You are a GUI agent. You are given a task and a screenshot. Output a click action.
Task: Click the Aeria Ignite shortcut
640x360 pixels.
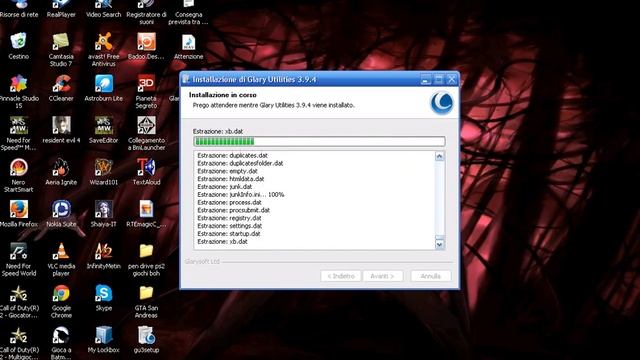coord(61,167)
